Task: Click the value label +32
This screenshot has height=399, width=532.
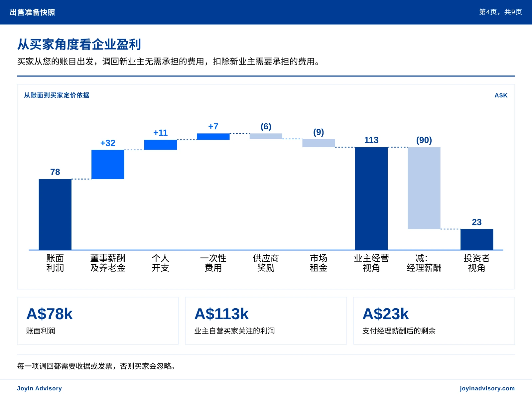Action: tap(108, 143)
